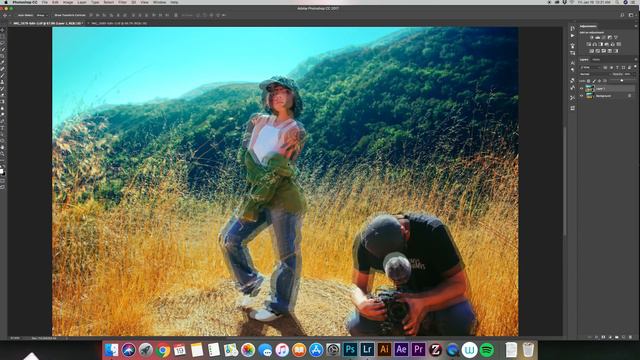Click the Fill slider handle in Layers
Image resolution: width=640 pixels, height=360 pixels.
(x=622, y=80)
